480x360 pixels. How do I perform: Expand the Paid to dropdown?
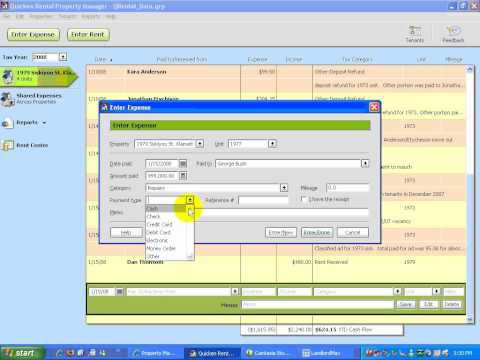[x=365, y=164]
